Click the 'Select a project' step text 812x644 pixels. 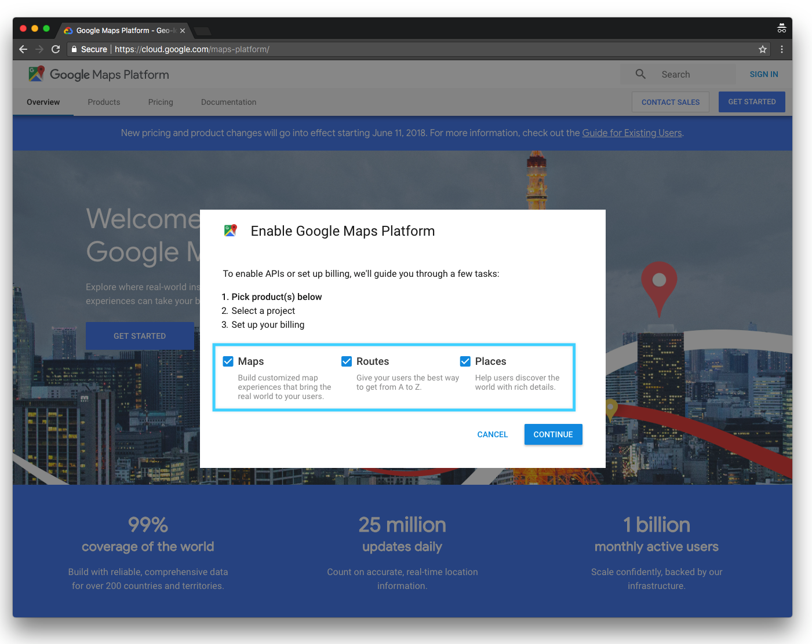coord(263,311)
